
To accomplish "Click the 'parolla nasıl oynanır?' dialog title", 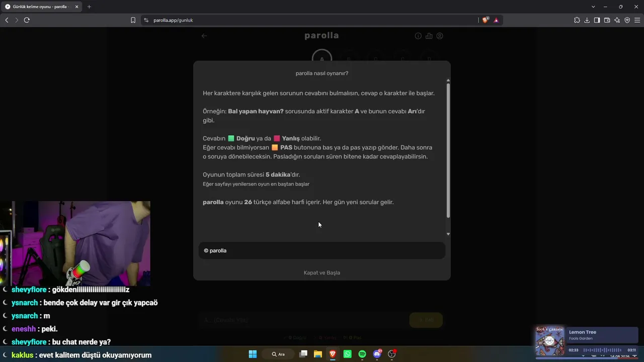I will click(x=322, y=73).
